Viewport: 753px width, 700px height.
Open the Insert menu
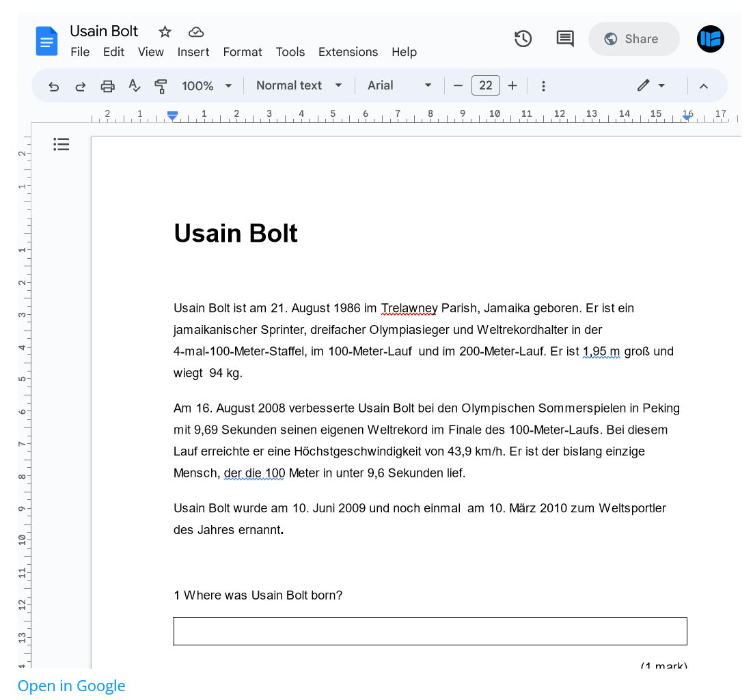click(x=193, y=52)
